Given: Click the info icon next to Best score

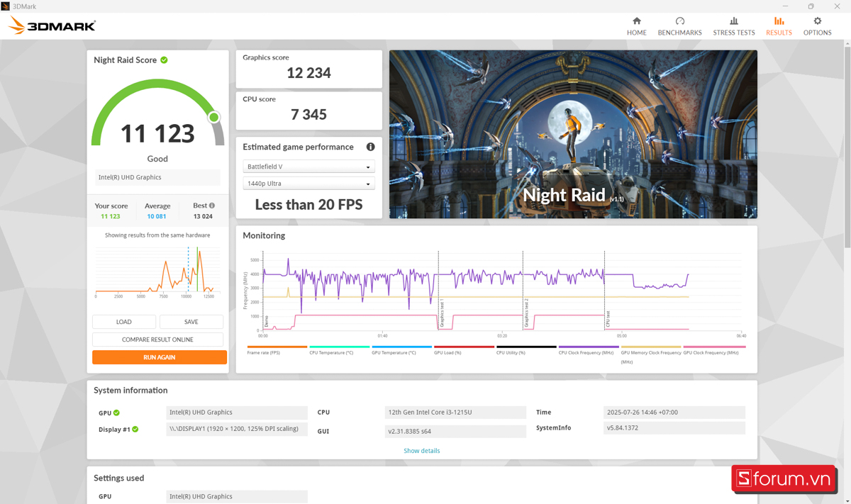Looking at the screenshot, I should 212,206.
